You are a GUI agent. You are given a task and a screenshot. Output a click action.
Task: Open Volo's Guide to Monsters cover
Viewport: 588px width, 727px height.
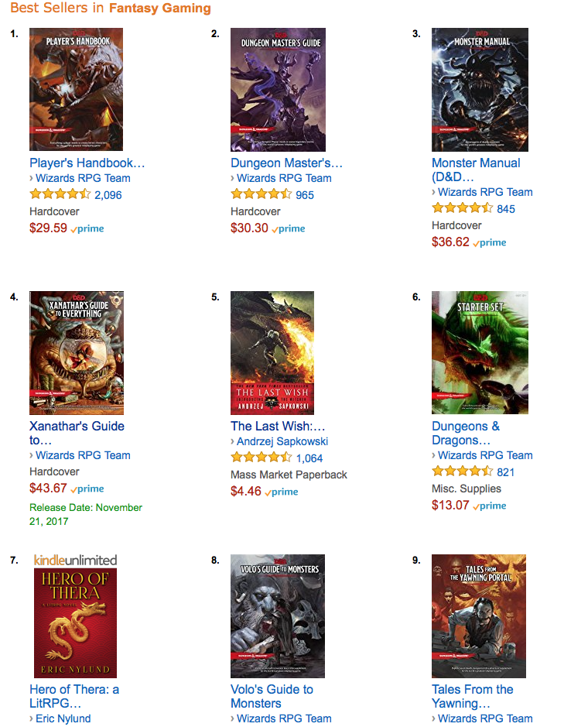pyautogui.click(x=278, y=616)
